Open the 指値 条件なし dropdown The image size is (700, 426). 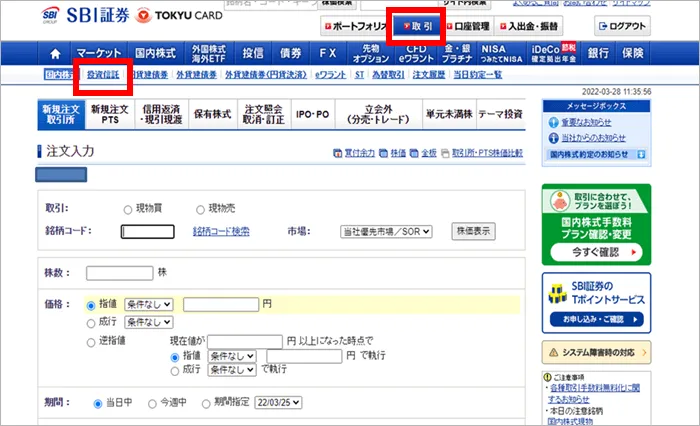click(149, 305)
